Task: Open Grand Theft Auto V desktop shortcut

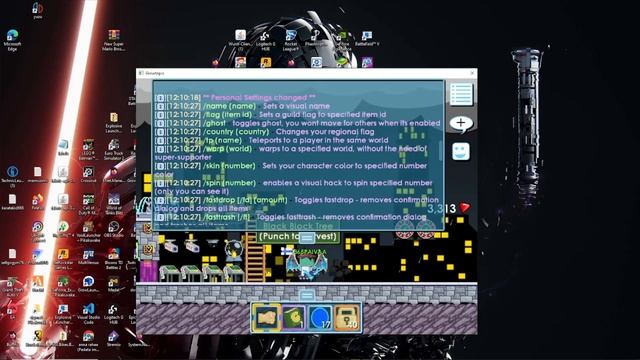Action: [x=12, y=286]
